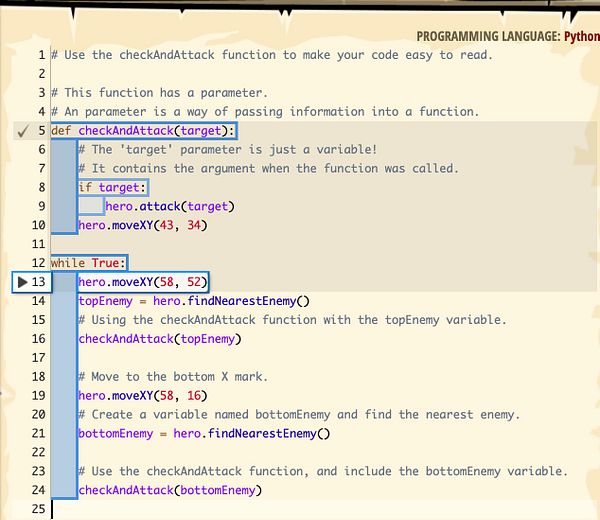Click the play arrow marker on line 13
The width and height of the screenshot is (600, 520).
click(x=23, y=282)
